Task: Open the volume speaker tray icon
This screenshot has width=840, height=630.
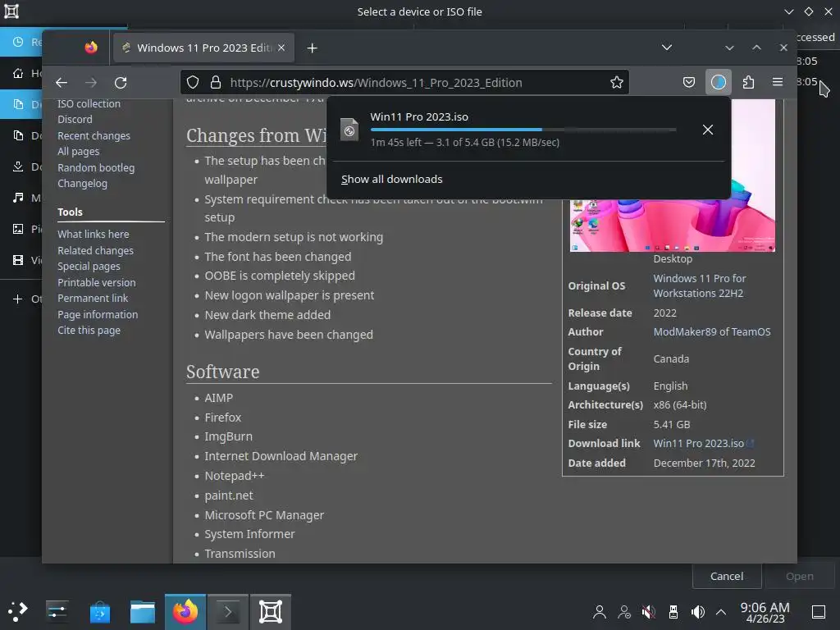Action: [697, 611]
